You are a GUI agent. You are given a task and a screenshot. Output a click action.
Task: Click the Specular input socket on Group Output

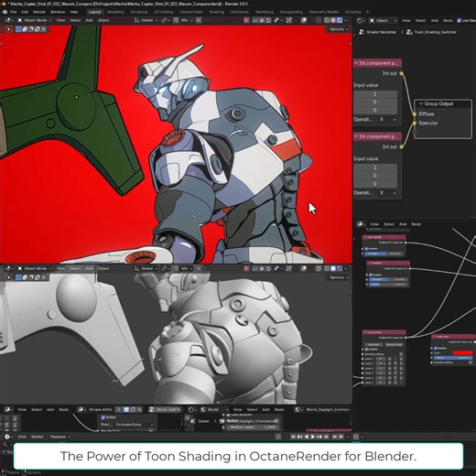415,123
